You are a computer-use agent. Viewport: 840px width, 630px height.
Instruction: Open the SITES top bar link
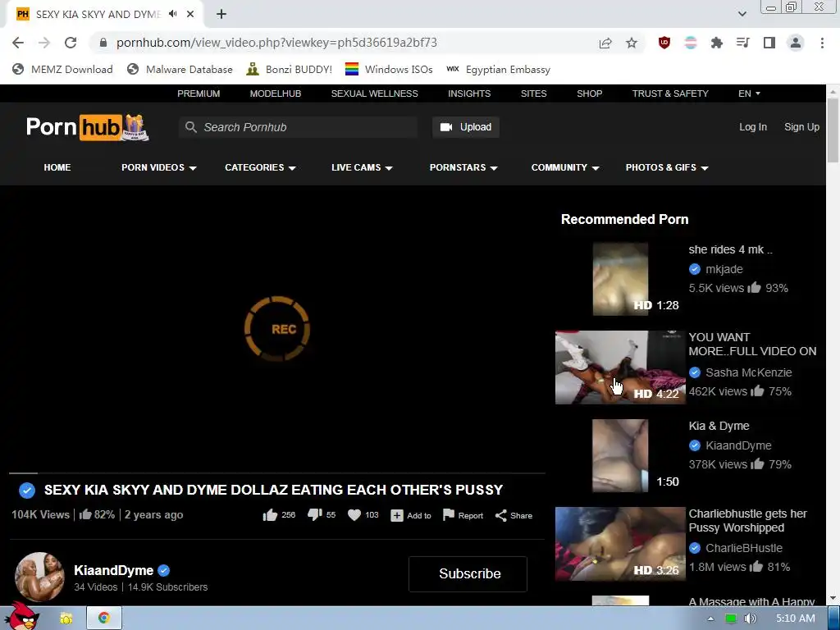pos(533,94)
